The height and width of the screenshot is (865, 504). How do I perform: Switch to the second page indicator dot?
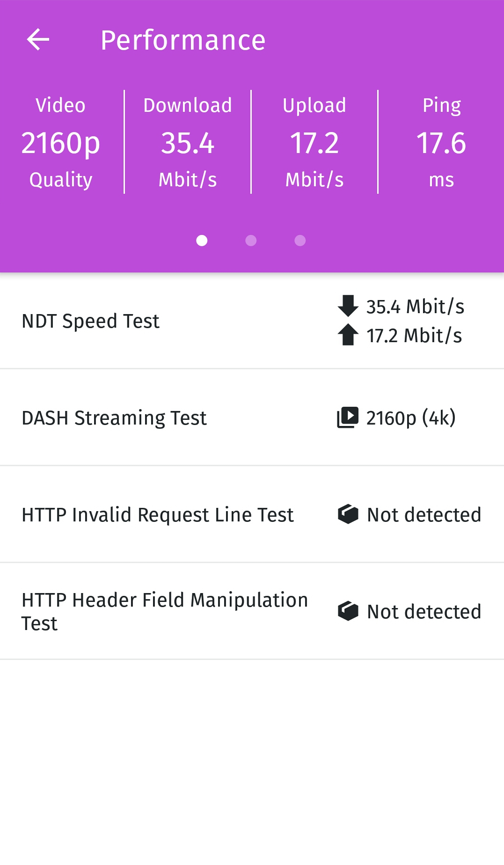coord(251,241)
